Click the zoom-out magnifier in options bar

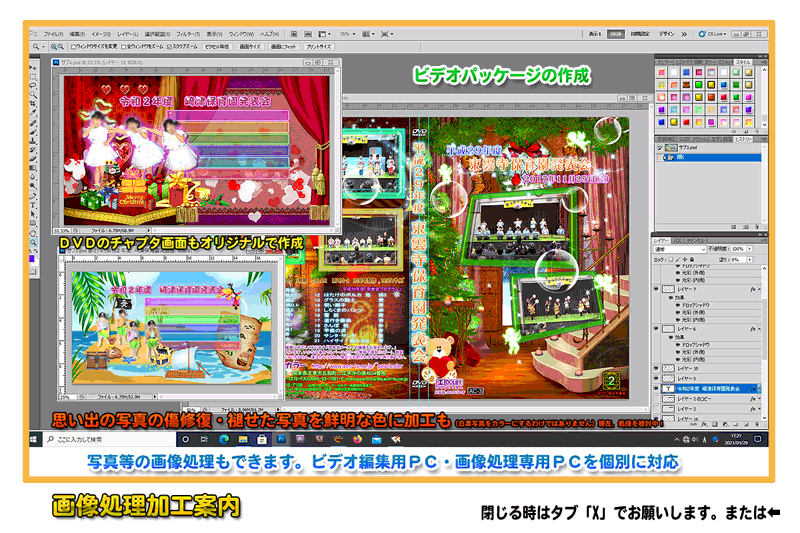[61, 46]
